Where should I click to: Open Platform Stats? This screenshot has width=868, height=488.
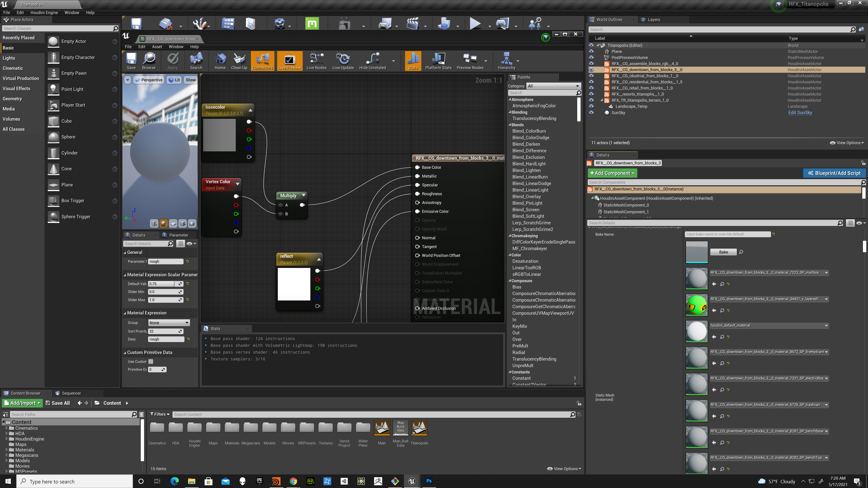tap(438, 61)
